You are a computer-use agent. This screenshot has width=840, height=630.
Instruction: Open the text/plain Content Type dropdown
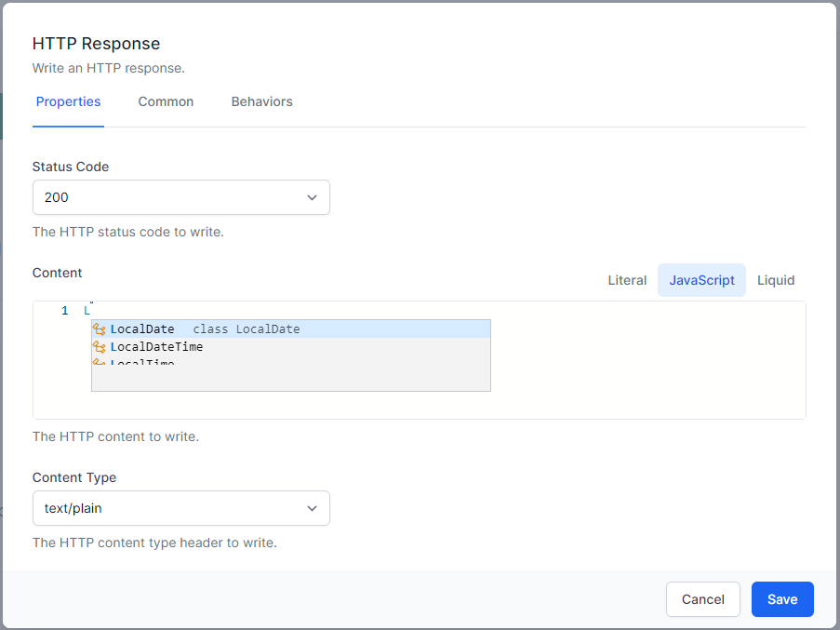point(181,508)
